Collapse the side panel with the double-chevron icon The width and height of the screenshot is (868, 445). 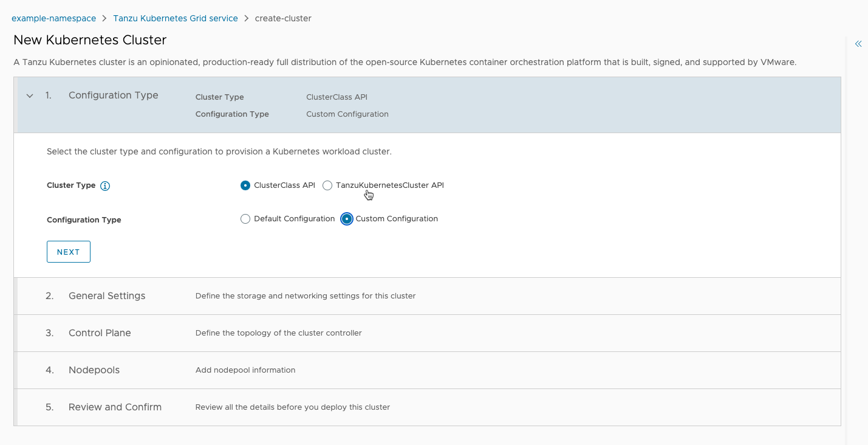coord(858,44)
